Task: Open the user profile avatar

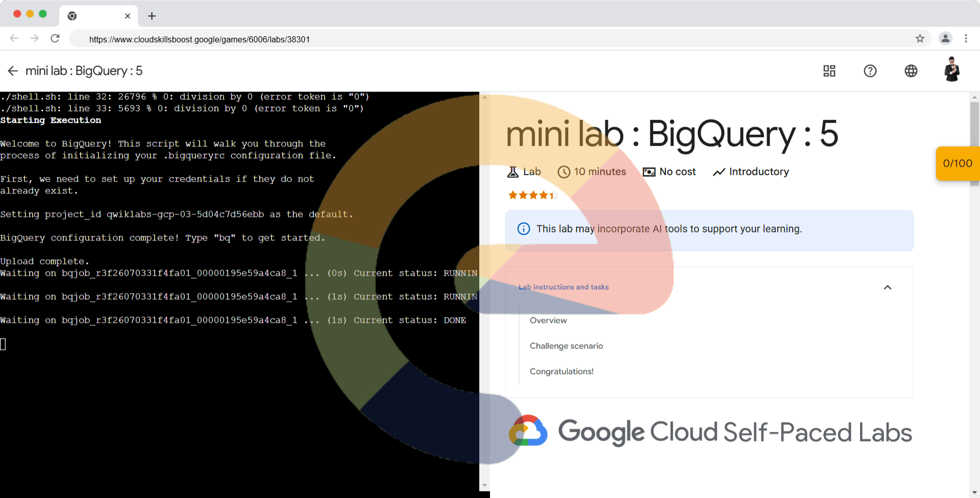Action: pyautogui.click(x=952, y=69)
